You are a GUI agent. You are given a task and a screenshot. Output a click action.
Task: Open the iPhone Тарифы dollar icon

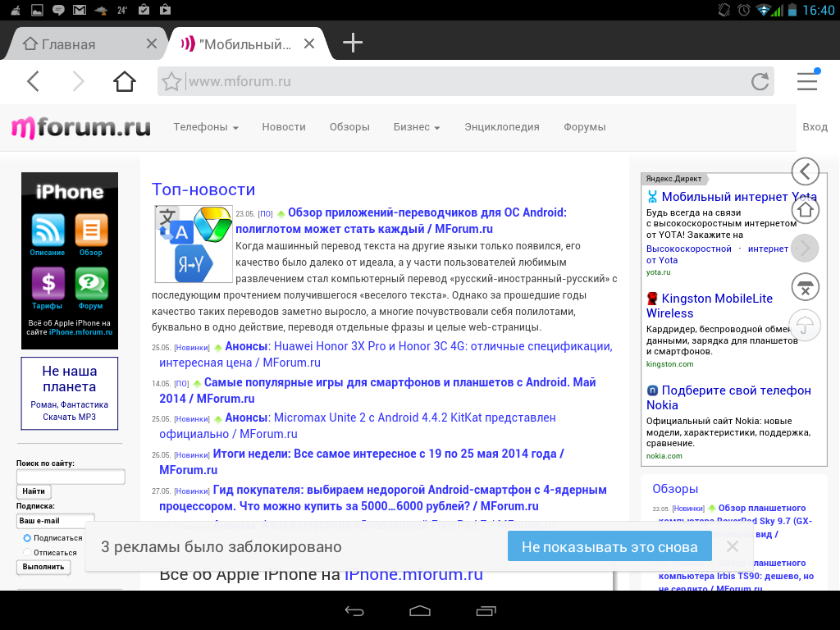point(48,283)
